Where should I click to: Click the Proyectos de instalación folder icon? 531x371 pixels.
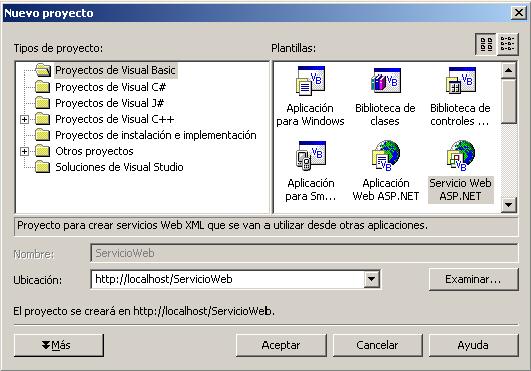43,135
